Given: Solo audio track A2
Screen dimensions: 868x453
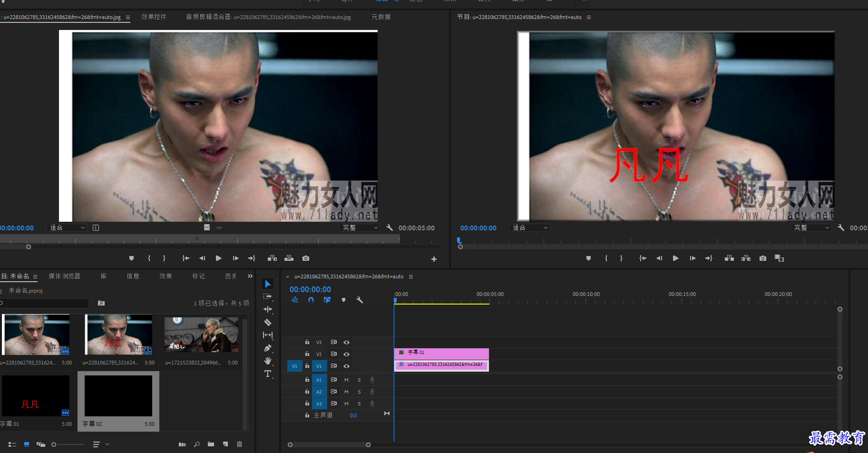Looking at the screenshot, I should 359,392.
